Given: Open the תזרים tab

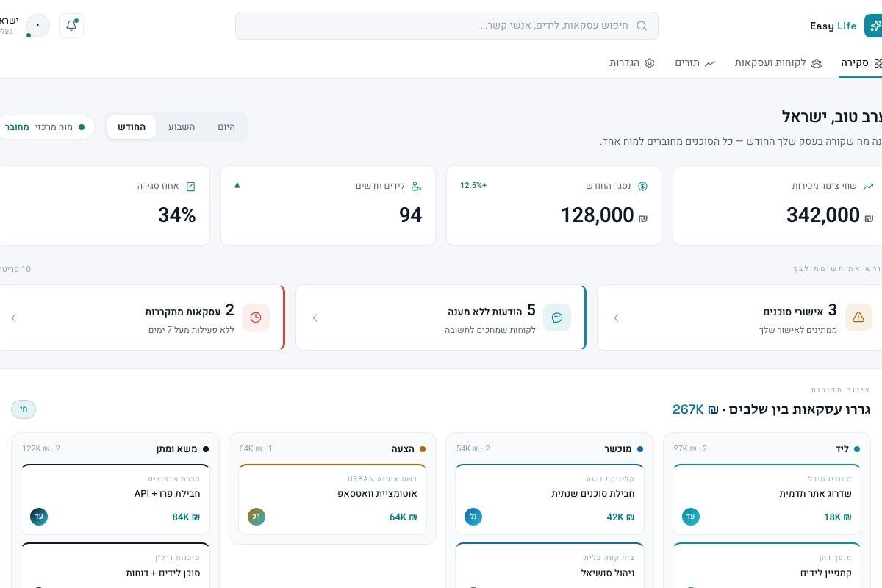Looking at the screenshot, I should click(695, 63).
